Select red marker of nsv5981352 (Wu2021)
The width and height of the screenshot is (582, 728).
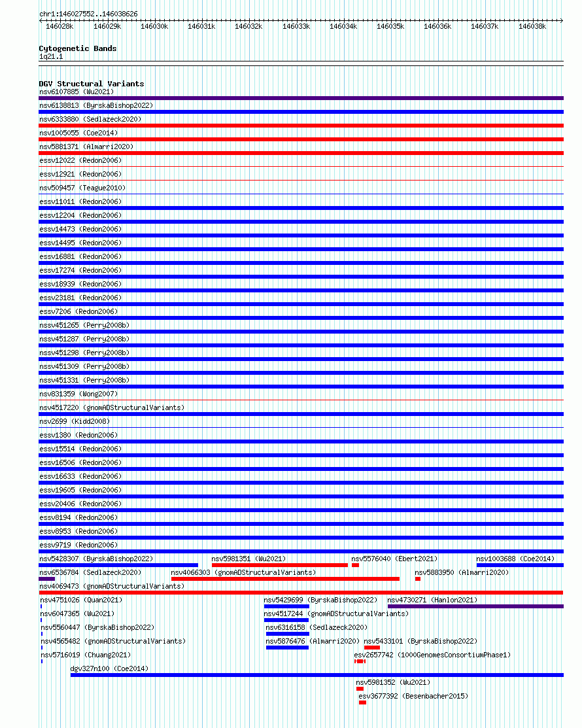[x=360, y=689]
